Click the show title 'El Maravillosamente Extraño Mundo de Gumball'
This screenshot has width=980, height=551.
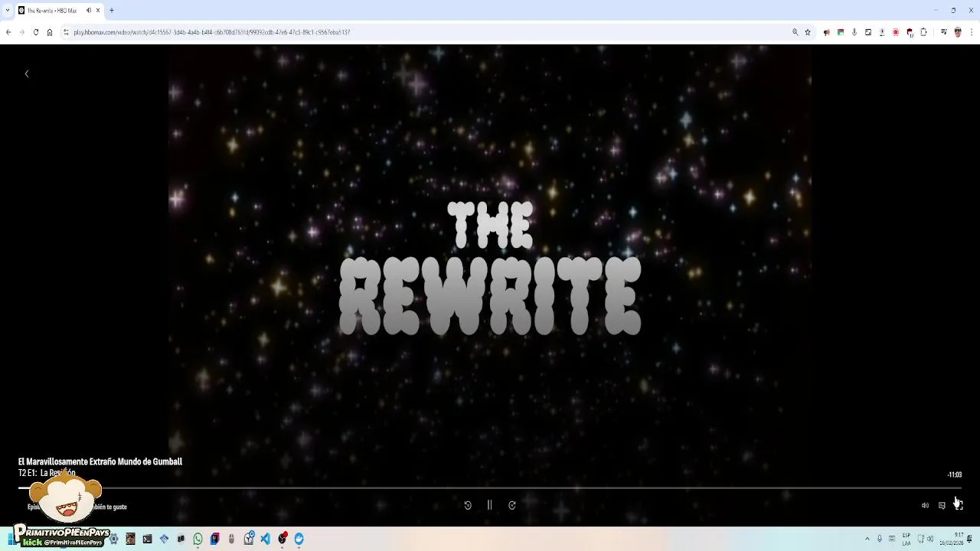click(x=100, y=461)
